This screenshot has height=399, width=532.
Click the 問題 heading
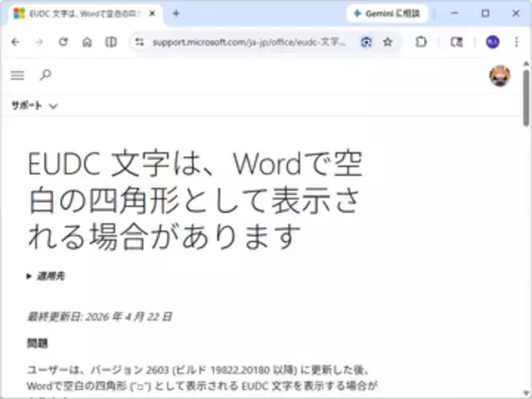pyautogui.click(x=37, y=344)
